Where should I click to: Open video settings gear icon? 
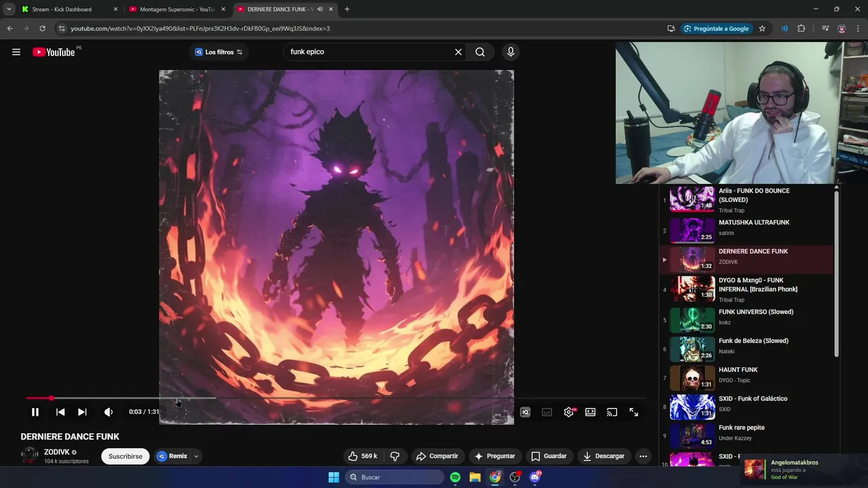569,412
